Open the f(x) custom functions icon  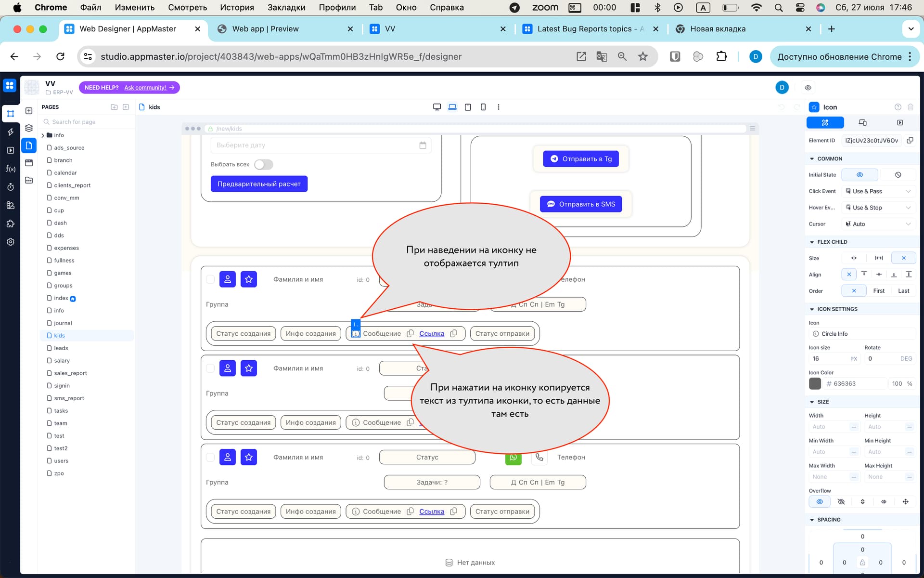click(11, 169)
